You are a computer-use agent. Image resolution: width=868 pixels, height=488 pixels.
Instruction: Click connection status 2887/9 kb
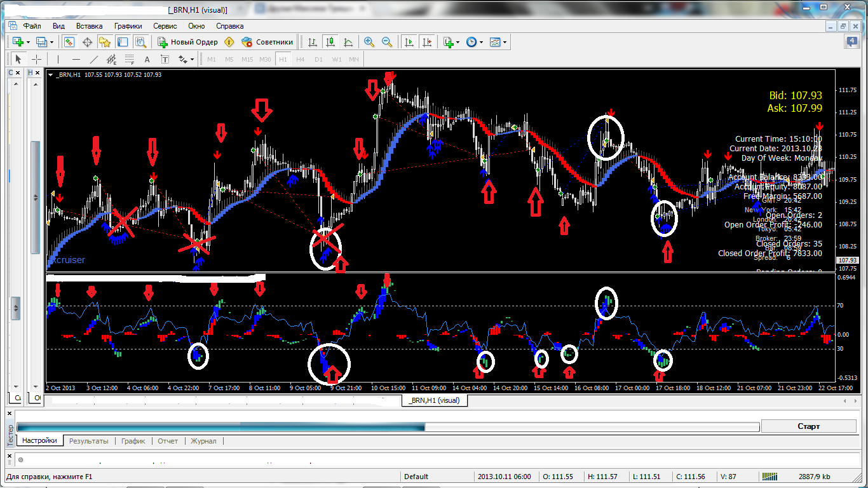[x=815, y=477]
